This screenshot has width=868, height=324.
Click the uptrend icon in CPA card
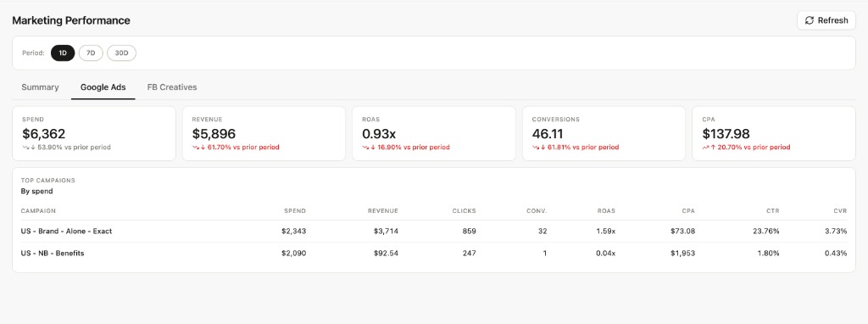tap(705, 148)
